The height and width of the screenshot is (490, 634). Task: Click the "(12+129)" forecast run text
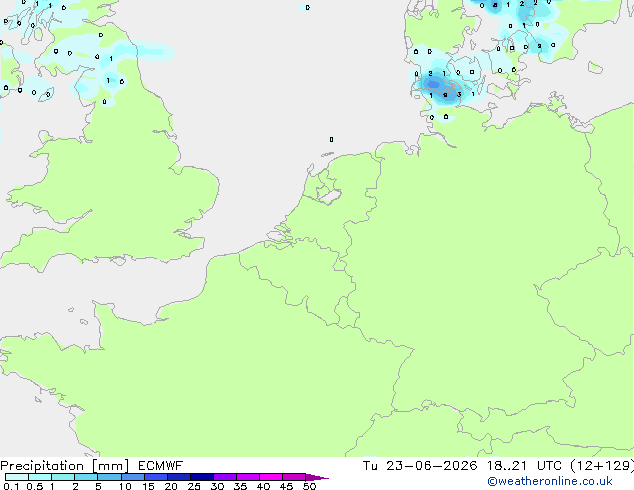(x=602, y=466)
